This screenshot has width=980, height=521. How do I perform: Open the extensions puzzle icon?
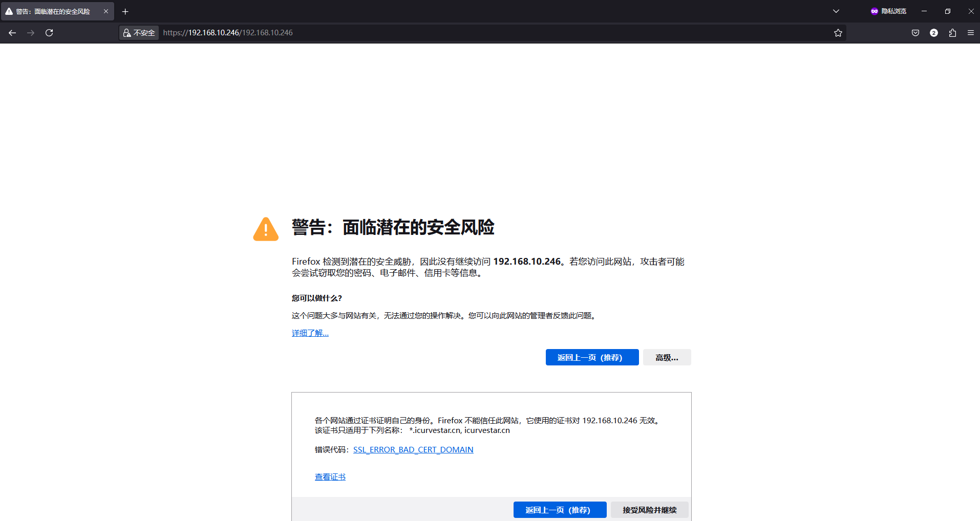(x=952, y=33)
